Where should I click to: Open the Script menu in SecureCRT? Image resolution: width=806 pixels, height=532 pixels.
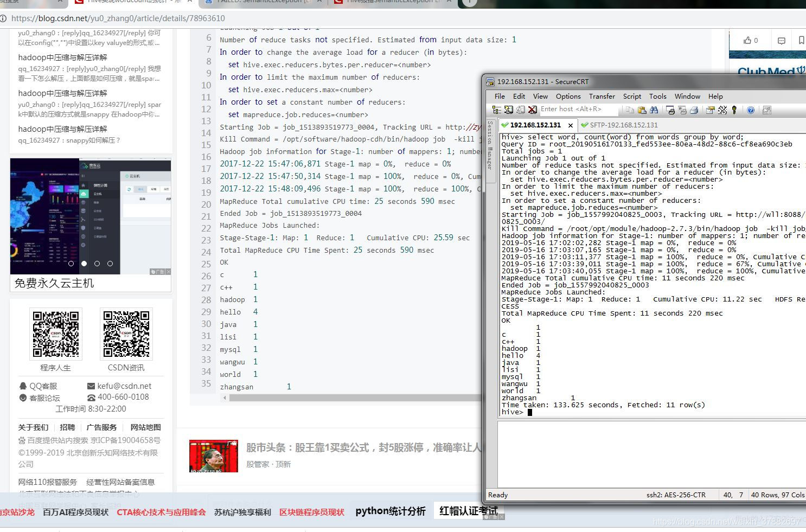pos(632,96)
